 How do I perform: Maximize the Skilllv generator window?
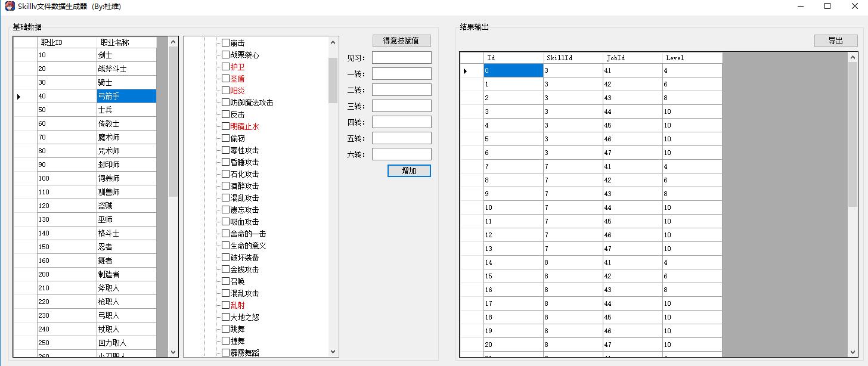click(827, 6)
